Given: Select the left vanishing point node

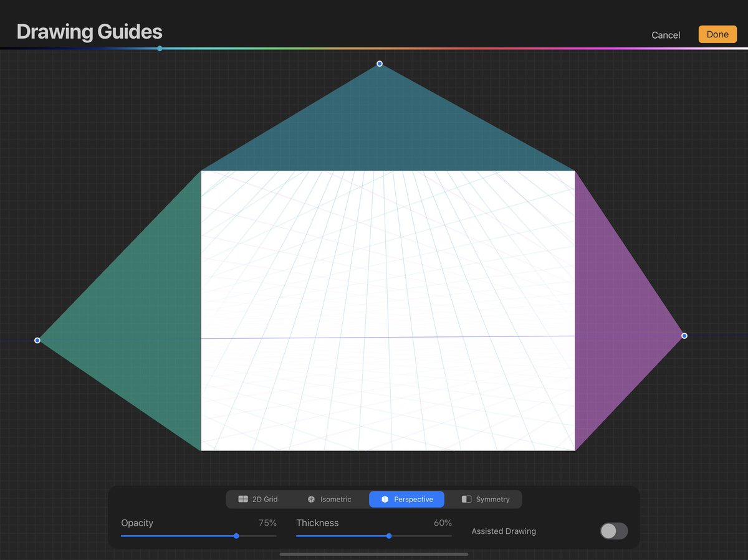Looking at the screenshot, I should [37, 340].
